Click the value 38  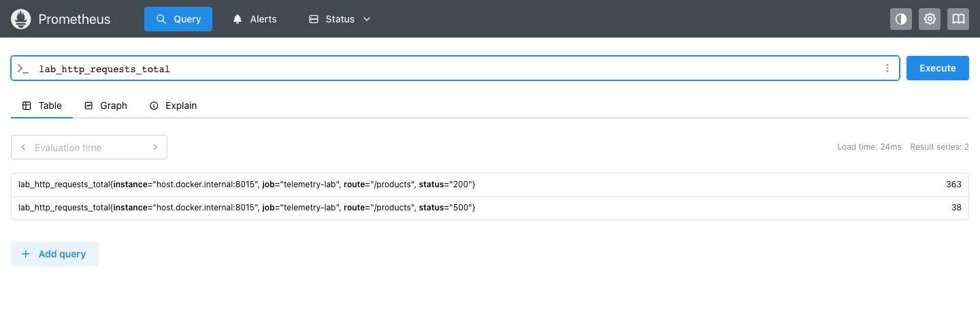[x=956, y=208]
